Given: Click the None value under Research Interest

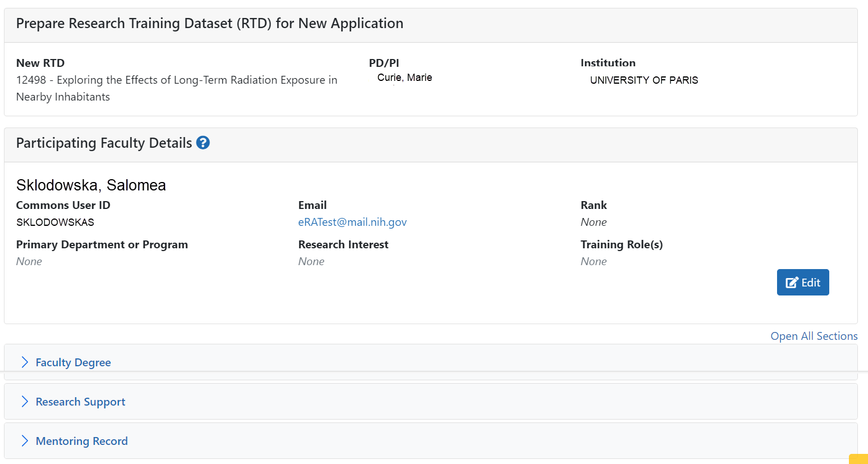Looking at the screenshot, I should click(311, 261).
